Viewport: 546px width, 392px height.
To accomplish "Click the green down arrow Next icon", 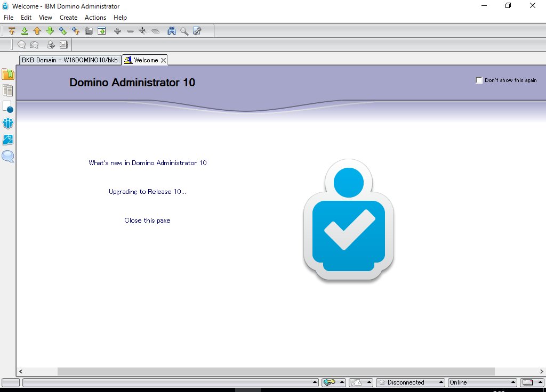I will point(50,31).
